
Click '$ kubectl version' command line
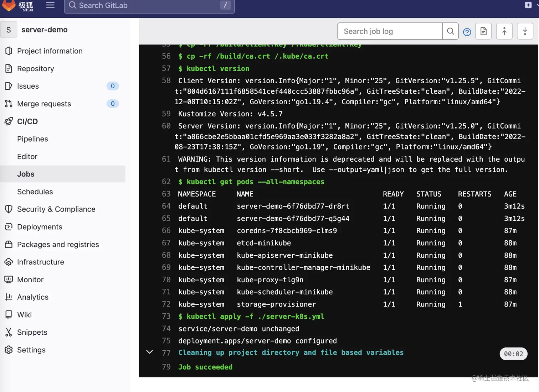214,68
